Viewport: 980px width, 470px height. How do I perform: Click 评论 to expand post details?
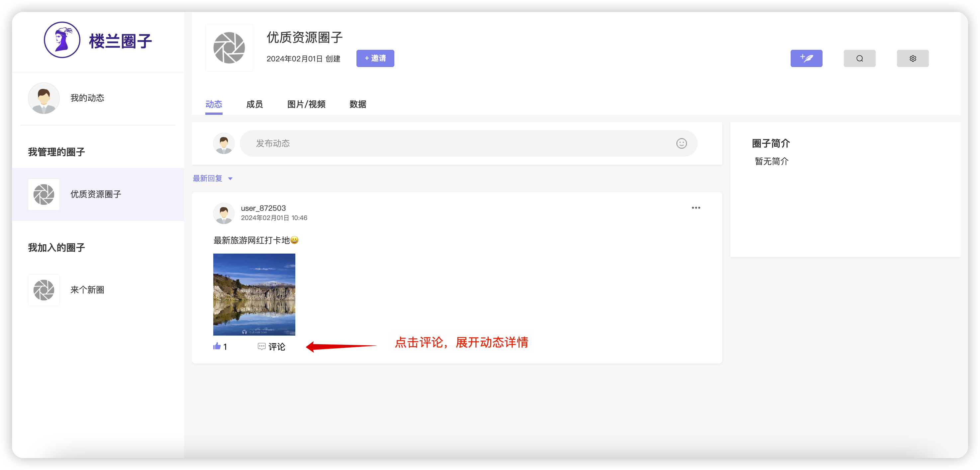pyautogui.click(x=271, y=347)
